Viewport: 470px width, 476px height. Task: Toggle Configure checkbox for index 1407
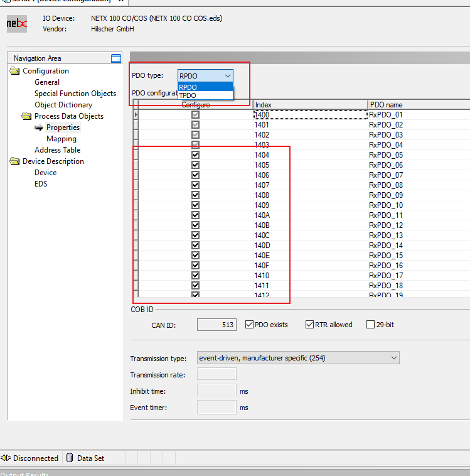tap(195, 185)
